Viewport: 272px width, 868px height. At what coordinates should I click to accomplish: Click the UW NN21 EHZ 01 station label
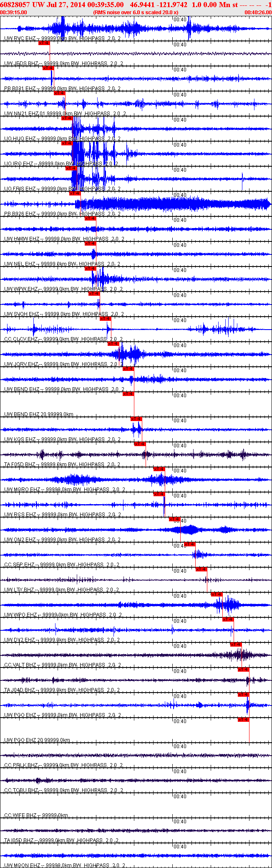(65, 114)
